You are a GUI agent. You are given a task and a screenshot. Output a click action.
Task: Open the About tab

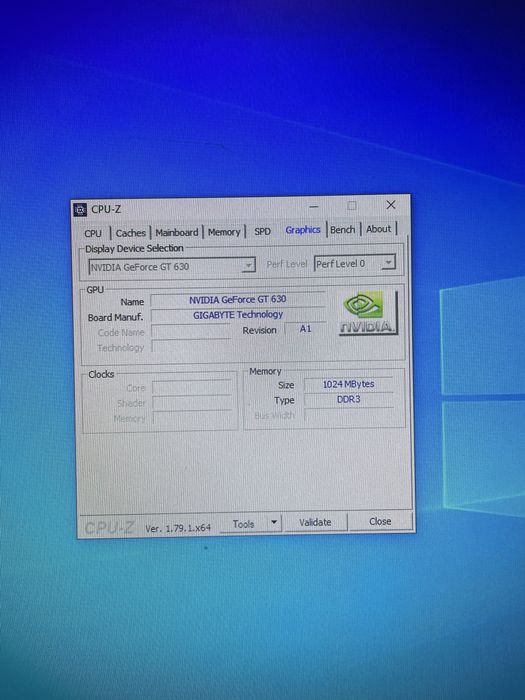pos(379,229)
